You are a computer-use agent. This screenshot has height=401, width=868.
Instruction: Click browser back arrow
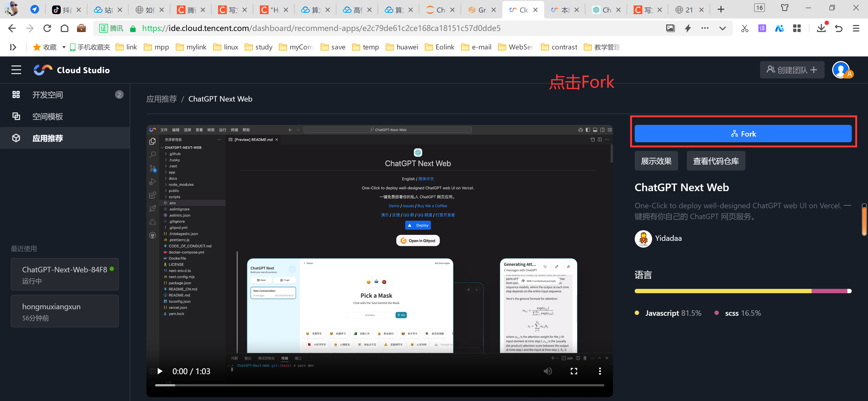click(12, 28)
